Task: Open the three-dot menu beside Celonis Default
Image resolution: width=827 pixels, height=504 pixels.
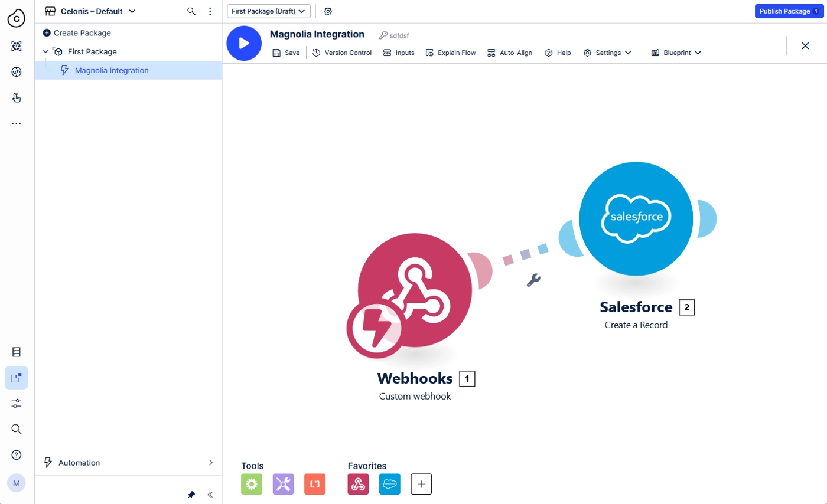Action: (210, 11)
